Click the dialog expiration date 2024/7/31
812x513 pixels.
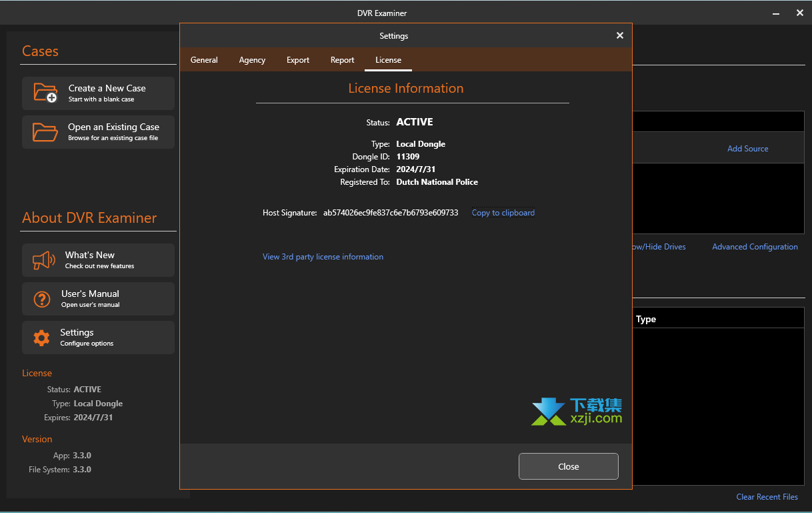(x=416, y=169)
